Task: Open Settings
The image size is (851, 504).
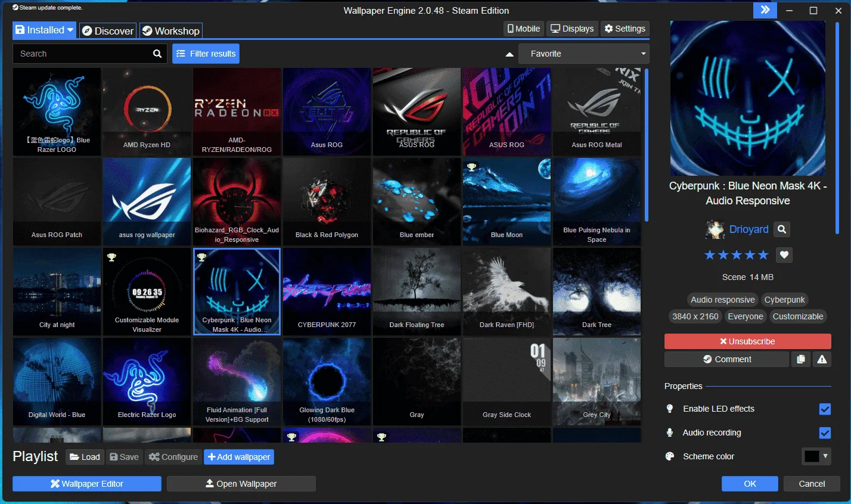Action: pyautogui.click(x=625, y=29)
